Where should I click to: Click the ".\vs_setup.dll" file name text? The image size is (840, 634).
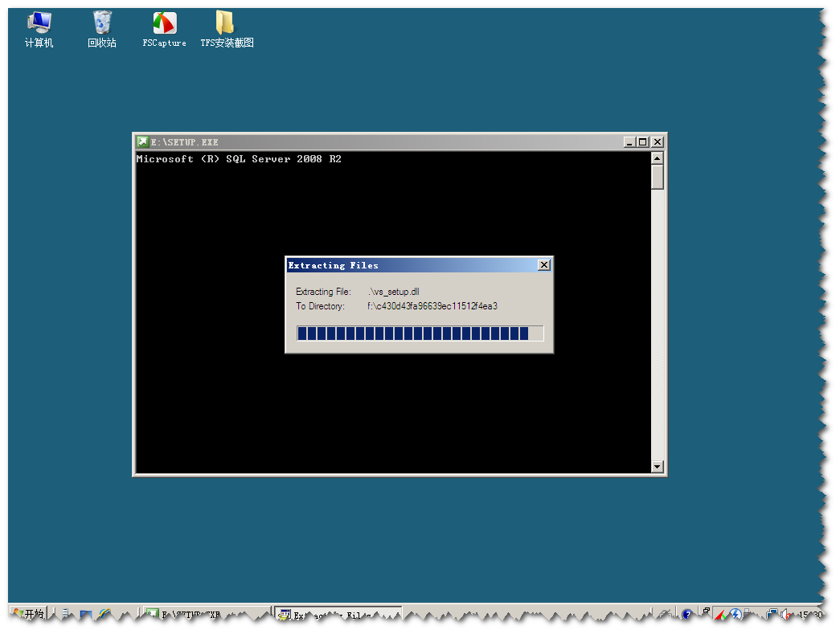[x=394, y=292]
